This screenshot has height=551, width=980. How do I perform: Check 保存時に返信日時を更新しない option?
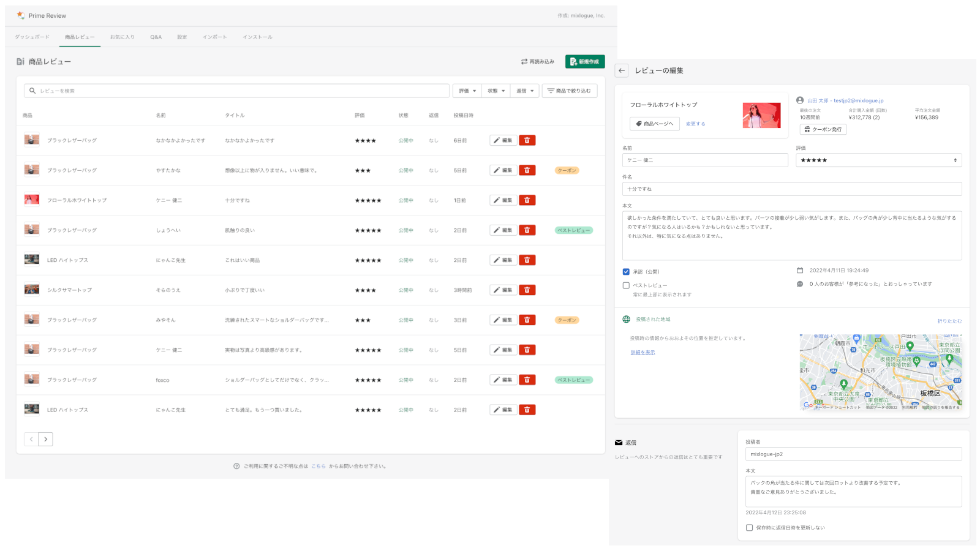pos(749,528)
